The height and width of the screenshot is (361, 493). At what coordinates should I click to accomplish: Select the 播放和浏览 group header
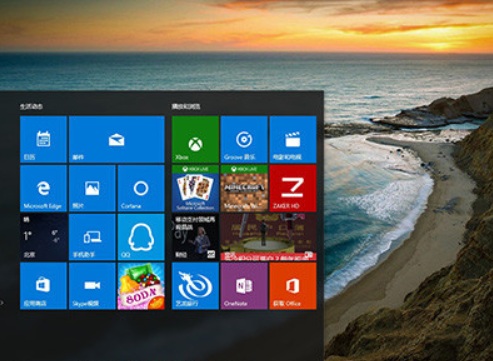[186, 107]
